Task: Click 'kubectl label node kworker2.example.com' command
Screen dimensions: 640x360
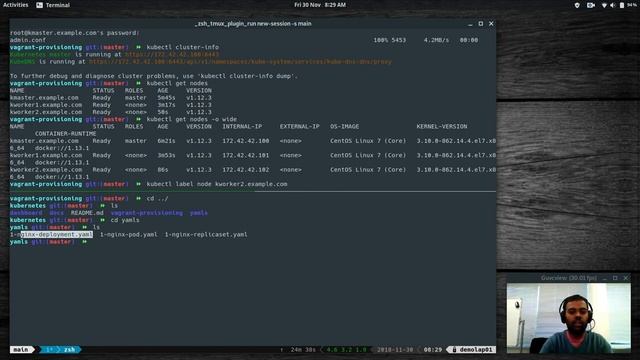Action: tap(217, 184)
